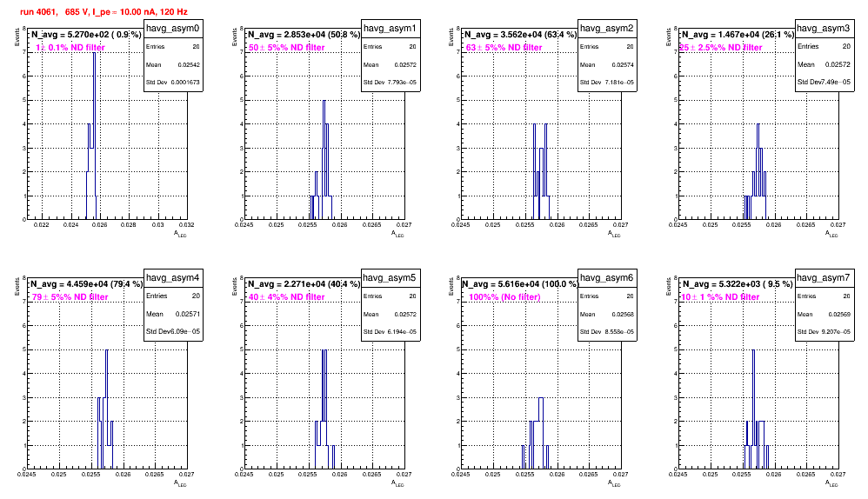Image resolution: width=868 pixels, height=499 pixels.
Task: Click Mean value 0.02571 in havg_asym4 box
Action: coord(188,314)
